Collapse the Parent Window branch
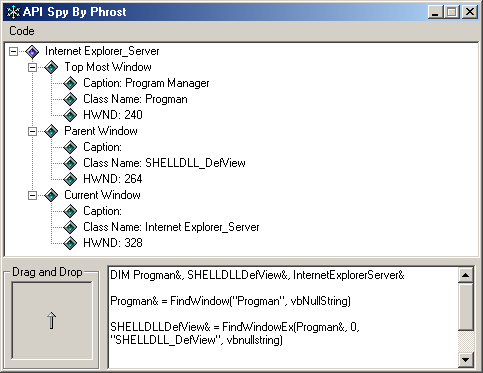The width and height of the screenshot is (483, 373). point(32,131)
